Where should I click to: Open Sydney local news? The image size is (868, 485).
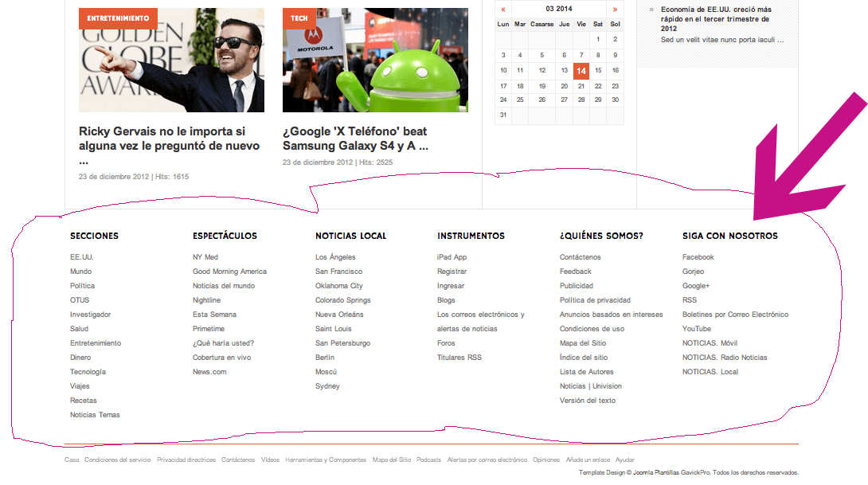click(x=328, y=386)
